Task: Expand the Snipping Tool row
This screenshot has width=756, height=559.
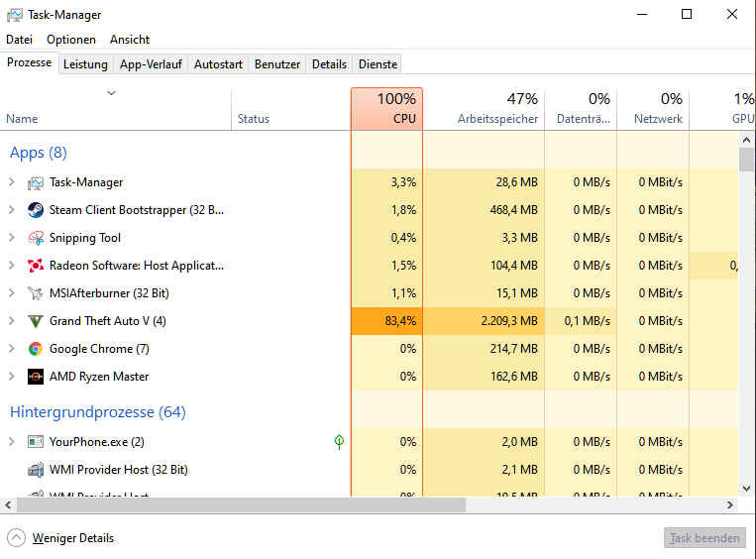Action: (x=12, y=238)
